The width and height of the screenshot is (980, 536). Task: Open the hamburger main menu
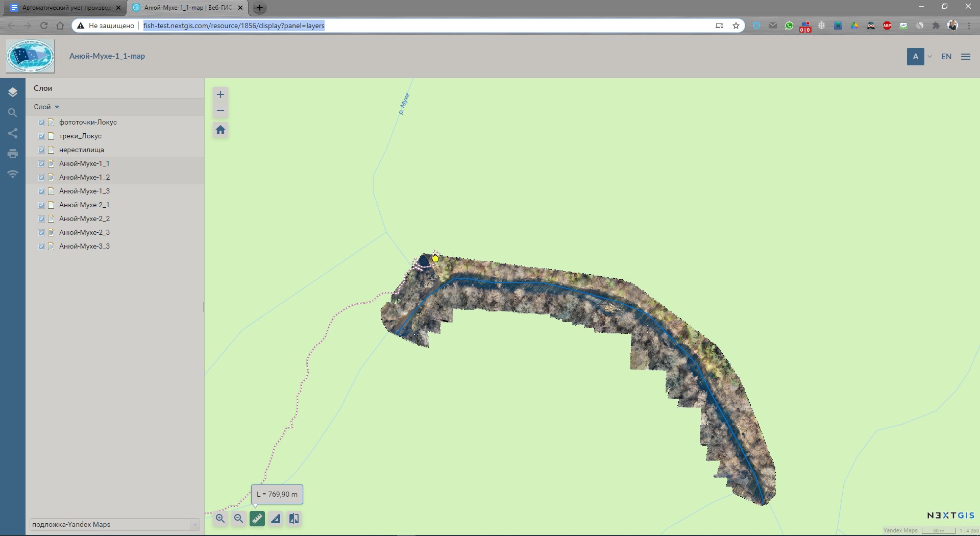(x=966, y=57)
